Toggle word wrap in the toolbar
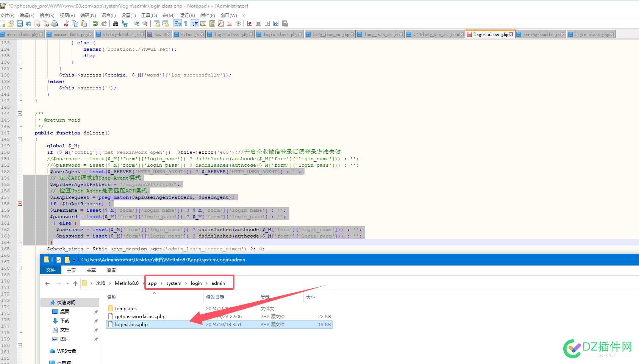Image resolution: width=639 pixels, height=364 pixels. [x=177, y=23]
